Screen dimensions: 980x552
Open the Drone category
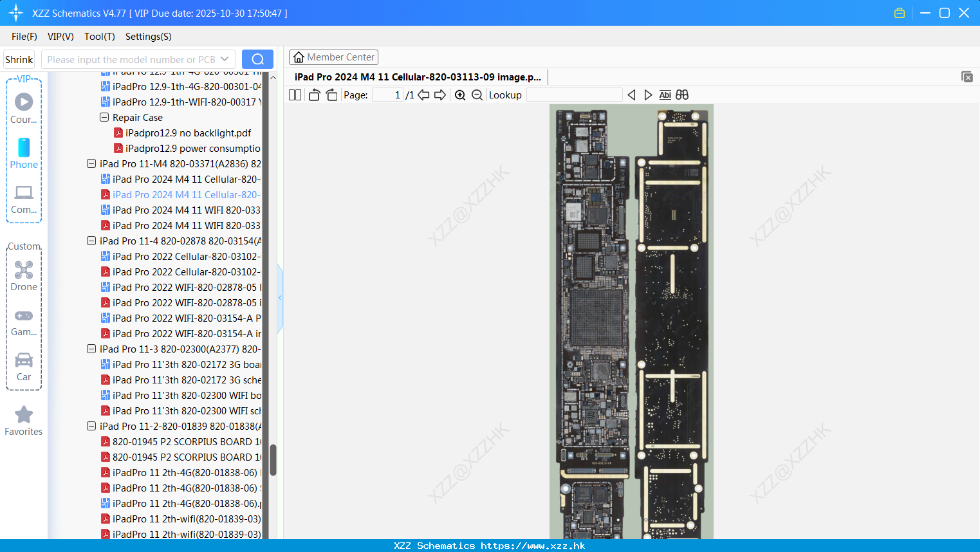(24, 270)
